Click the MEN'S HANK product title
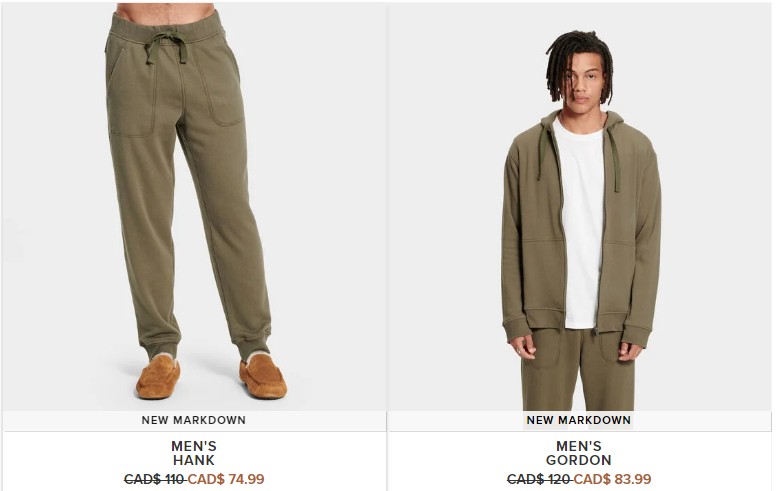778x491 pixels. click(x=194, y=453)
